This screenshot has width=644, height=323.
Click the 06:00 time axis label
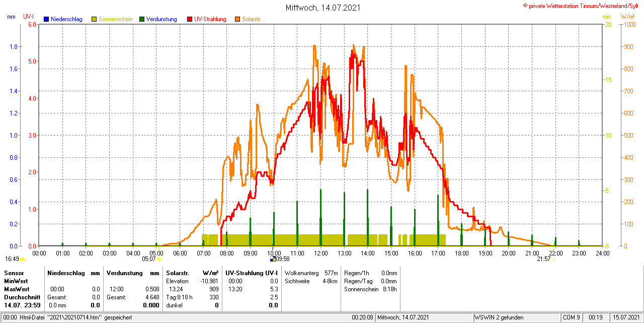[180, 253]
